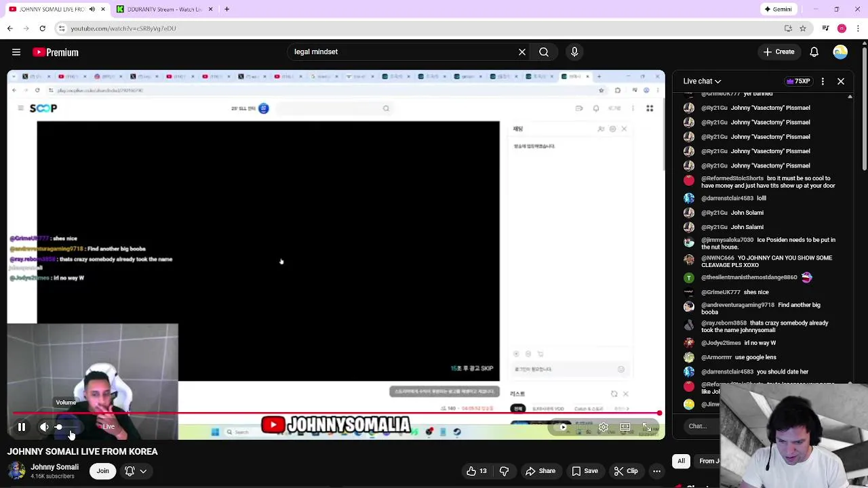Open the Gemini button in Chrome

click(x=778, y=9)
